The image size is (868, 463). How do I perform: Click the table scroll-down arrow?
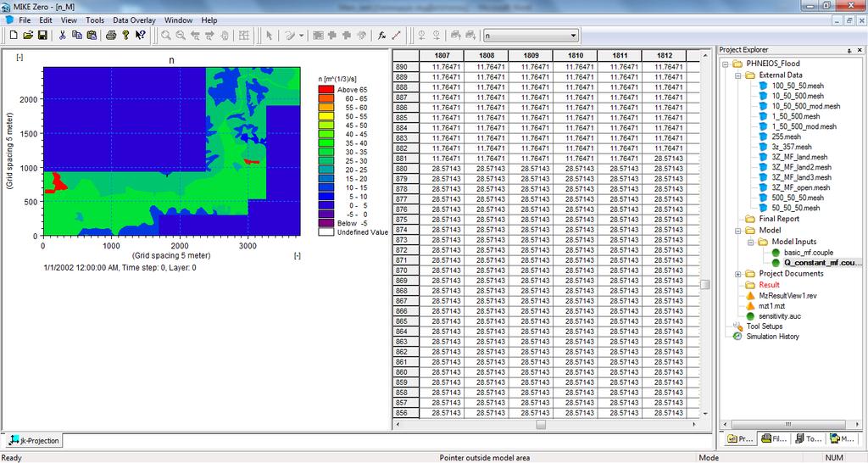point(704,414)
